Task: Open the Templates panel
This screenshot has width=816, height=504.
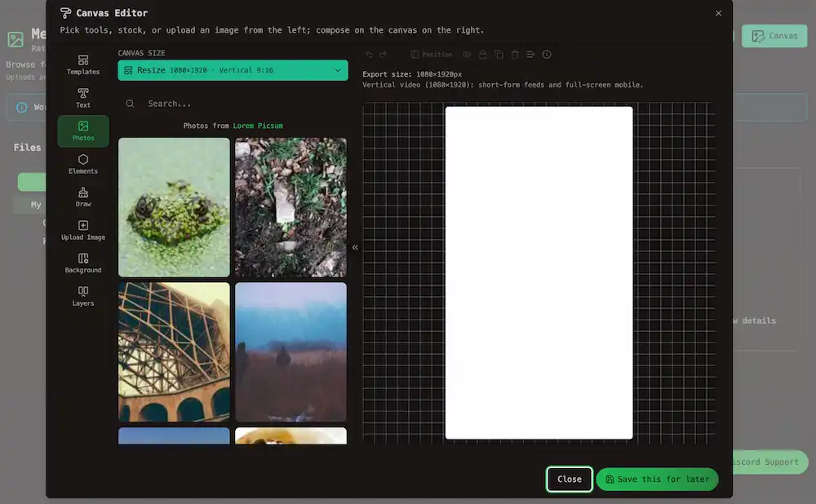Action: [x=82, y=65]
